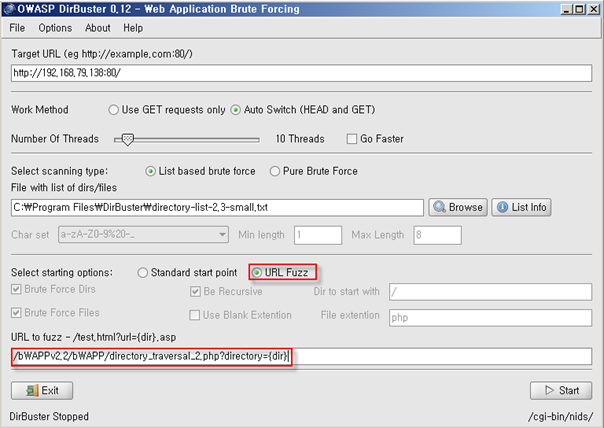Open the File menu
604x428 pixels.
point(17,28)
